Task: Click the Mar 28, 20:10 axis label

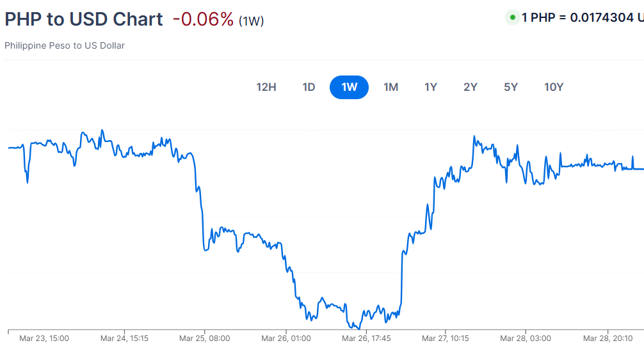Action: [x=608, y=338]
